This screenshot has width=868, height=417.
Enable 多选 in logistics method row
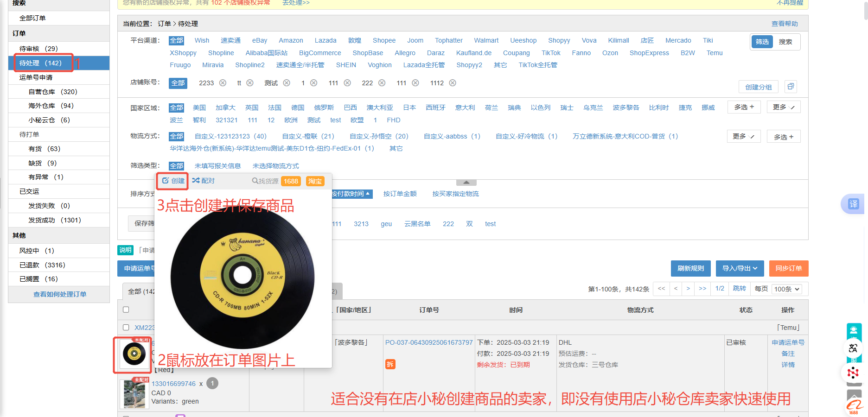784,137
